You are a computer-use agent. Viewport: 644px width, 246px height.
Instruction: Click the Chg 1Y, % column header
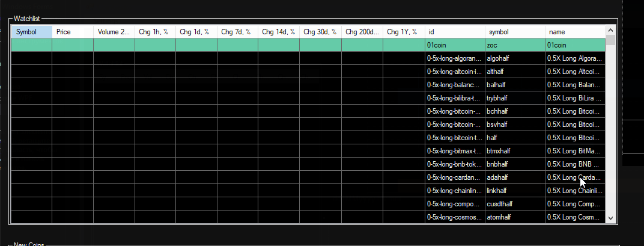(404, 32)
